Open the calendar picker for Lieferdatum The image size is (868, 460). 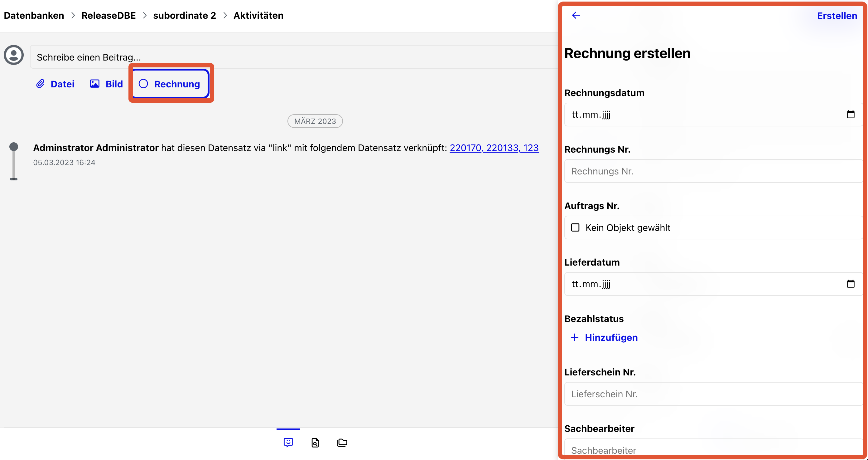point(851,284)
